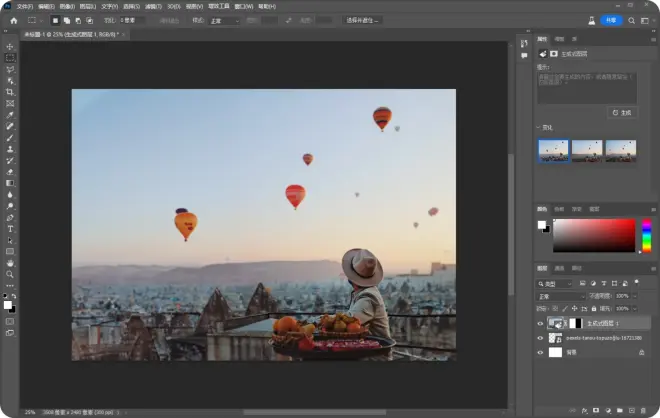Open the layer blend mode dropdown
Screen dimensions: 660x418
point(561,296)
